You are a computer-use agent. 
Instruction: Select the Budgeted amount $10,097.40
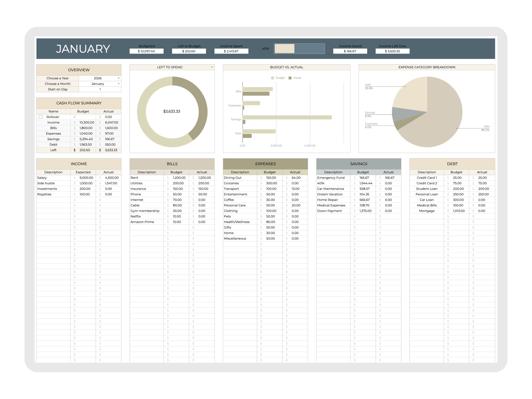click(x=146, y=51)
